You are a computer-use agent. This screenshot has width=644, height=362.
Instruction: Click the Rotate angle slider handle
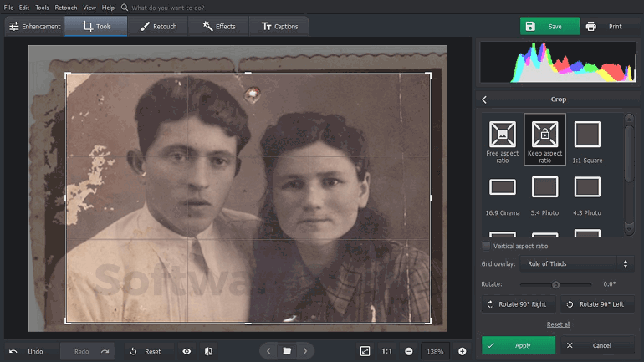tap(555, 285)
